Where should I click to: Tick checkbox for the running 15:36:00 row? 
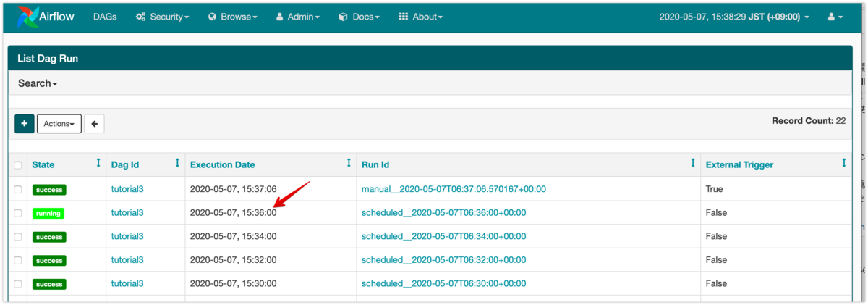[18, 213]
